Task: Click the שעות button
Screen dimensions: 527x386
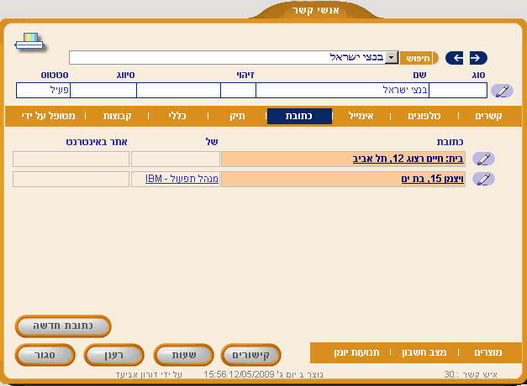Action: 184,355
